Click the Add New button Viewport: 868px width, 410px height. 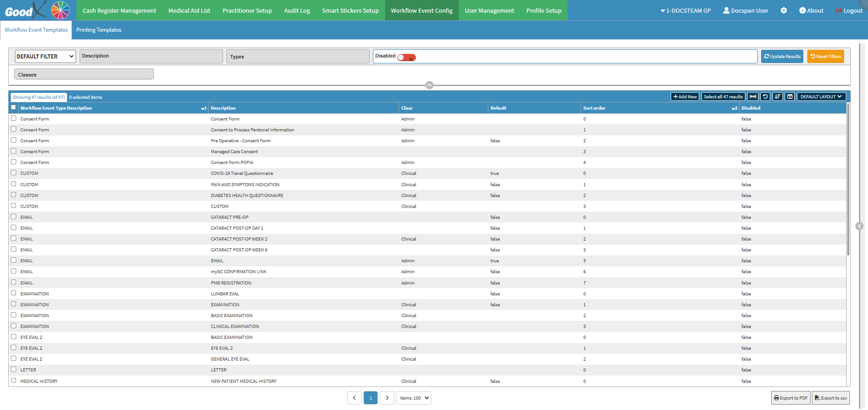click(685, 96)
